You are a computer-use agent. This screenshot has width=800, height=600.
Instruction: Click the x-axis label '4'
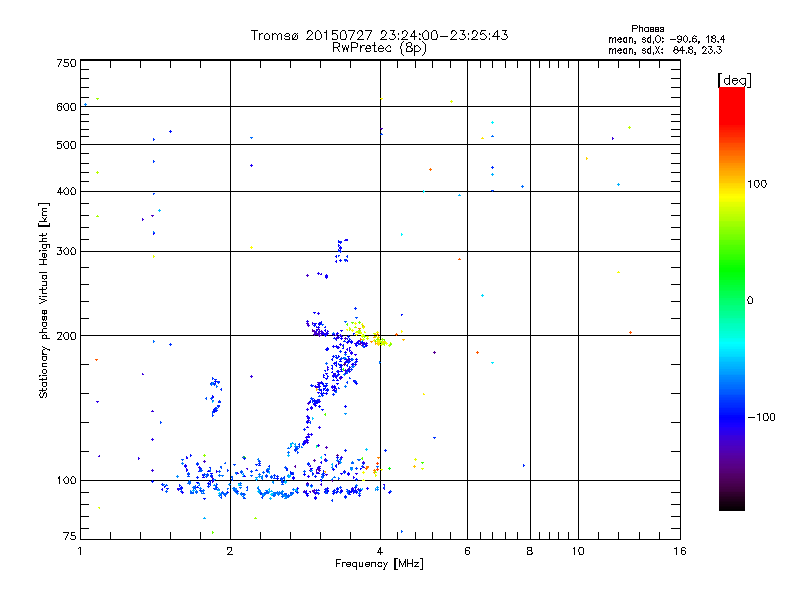click(x=380, y=551)
